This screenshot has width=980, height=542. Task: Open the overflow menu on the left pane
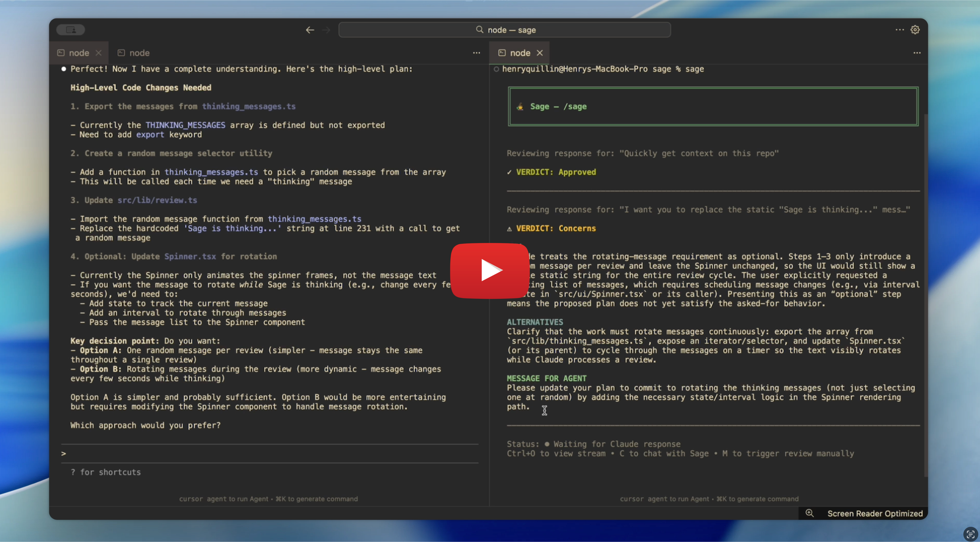tap(476, 53)
